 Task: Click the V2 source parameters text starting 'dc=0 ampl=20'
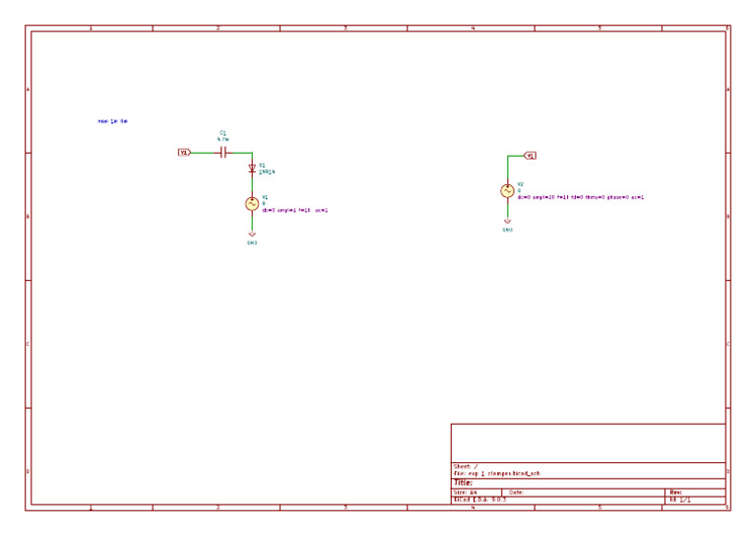[x=581, y=197]
